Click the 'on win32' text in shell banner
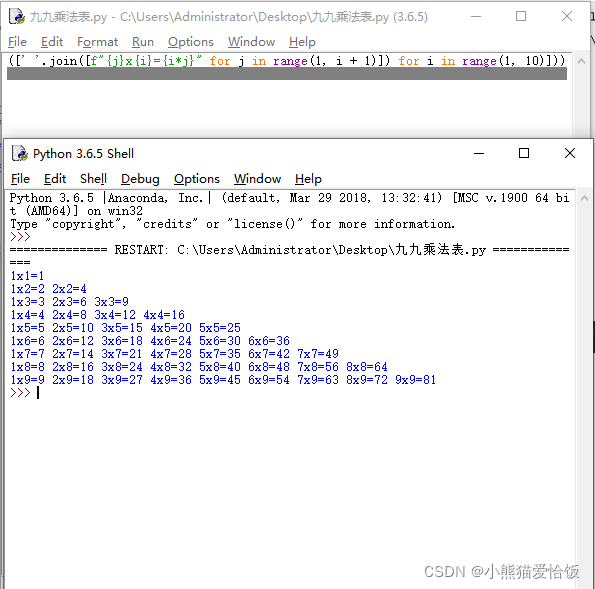 pos(115,211)
